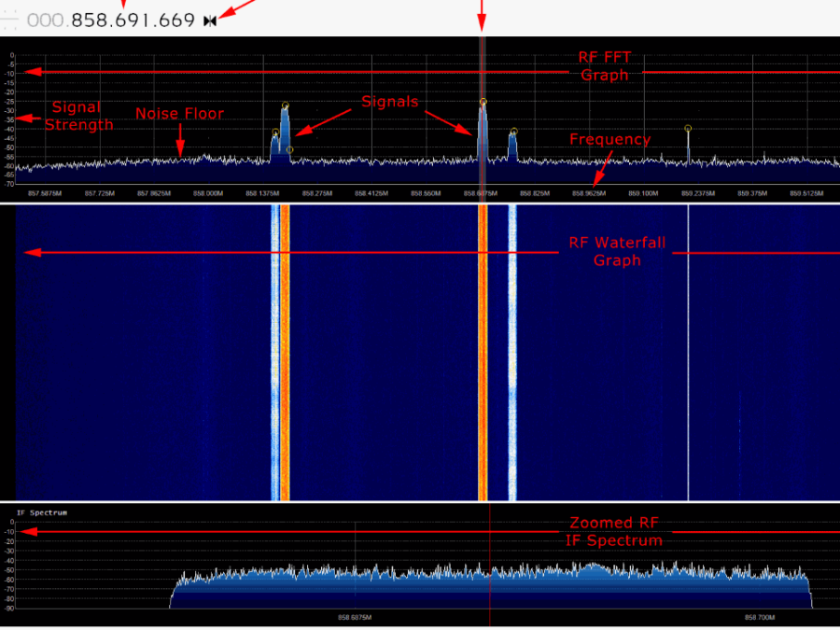Click the narrow spike near 859.2375M in the FFT
The height and width of the screenshot is (630, 840).
[688, 145]
